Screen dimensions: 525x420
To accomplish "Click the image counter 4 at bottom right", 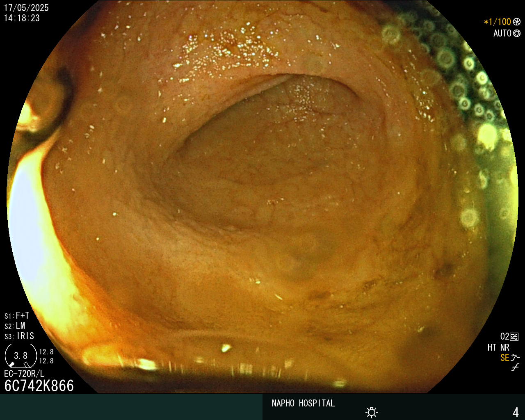I will (516, 412).
